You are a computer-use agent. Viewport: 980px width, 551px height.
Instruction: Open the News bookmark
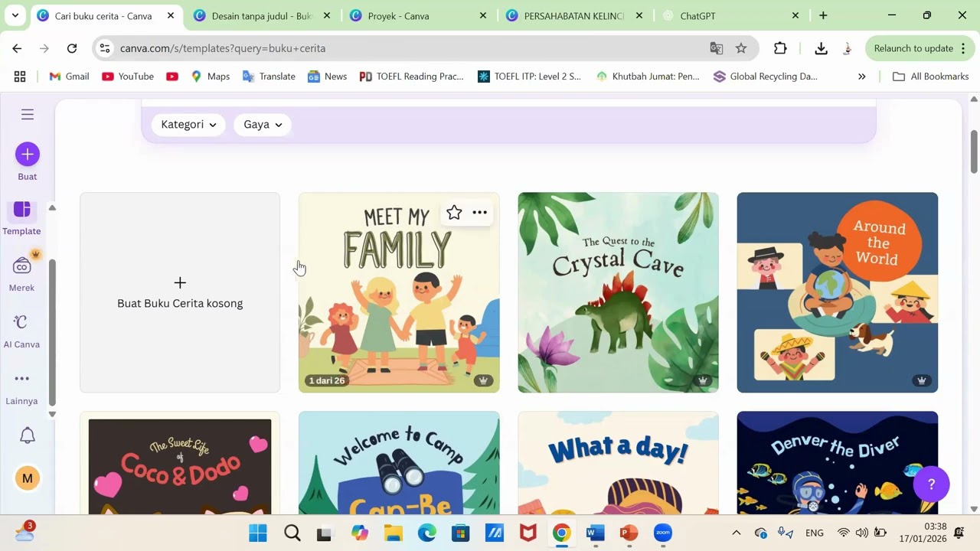[x=327, y=77]
